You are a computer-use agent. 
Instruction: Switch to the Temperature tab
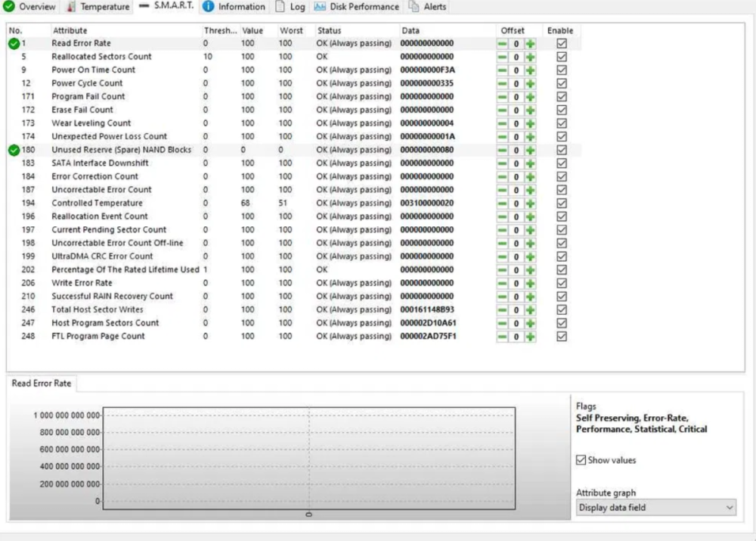(98, 7)
